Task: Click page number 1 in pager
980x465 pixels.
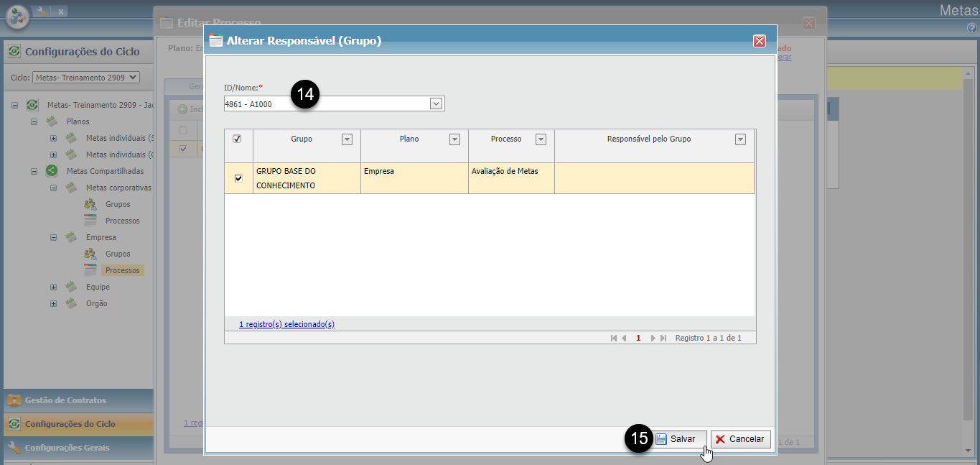Action: point(638,338)
